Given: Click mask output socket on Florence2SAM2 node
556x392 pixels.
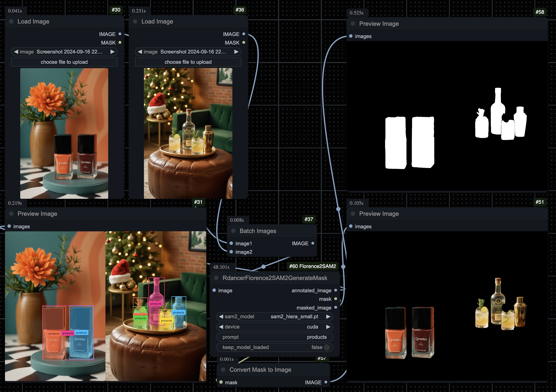Looking at the screenshot, I should click(336, 299).
